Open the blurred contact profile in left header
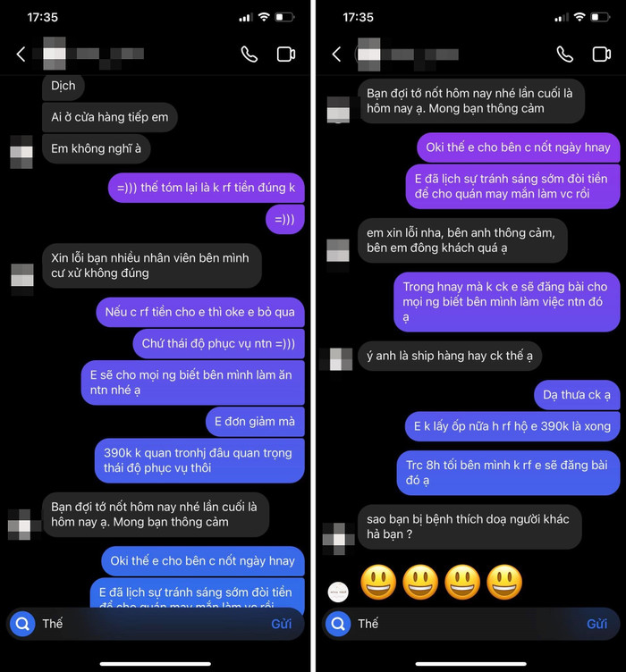The image size is (626, 672). tap(93, 54)
